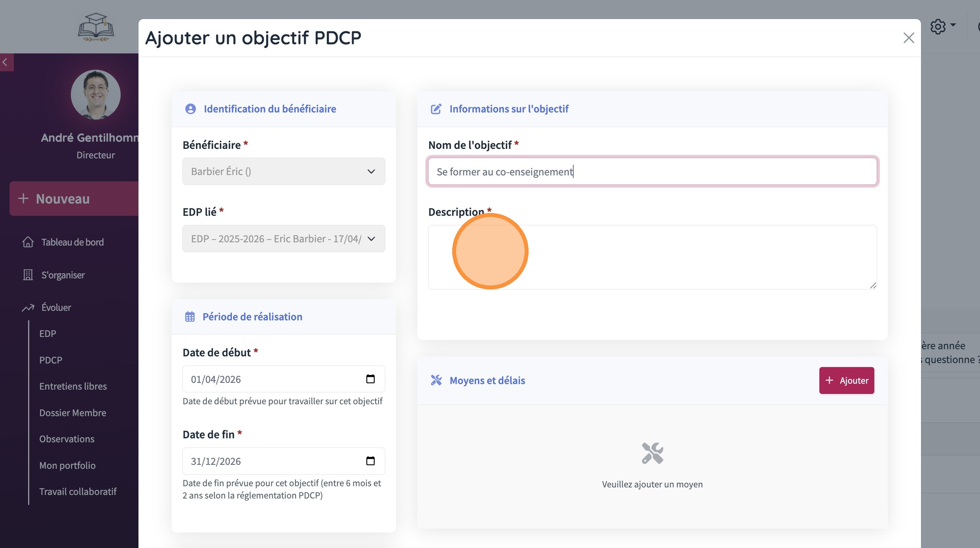Expand the EDP lié dropdown
This screenshot has width=980, height=548.
283,239
